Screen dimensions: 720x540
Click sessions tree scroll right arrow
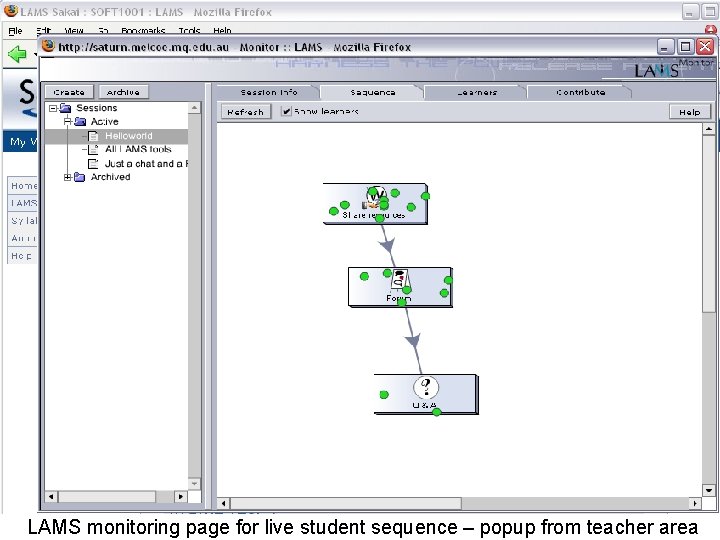(181, 496)
